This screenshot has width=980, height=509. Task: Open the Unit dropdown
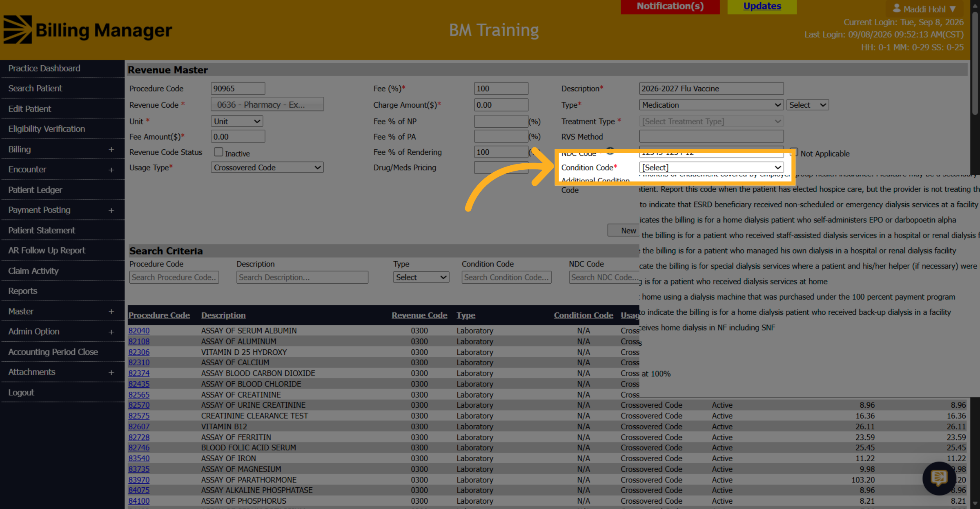[237, 121]
